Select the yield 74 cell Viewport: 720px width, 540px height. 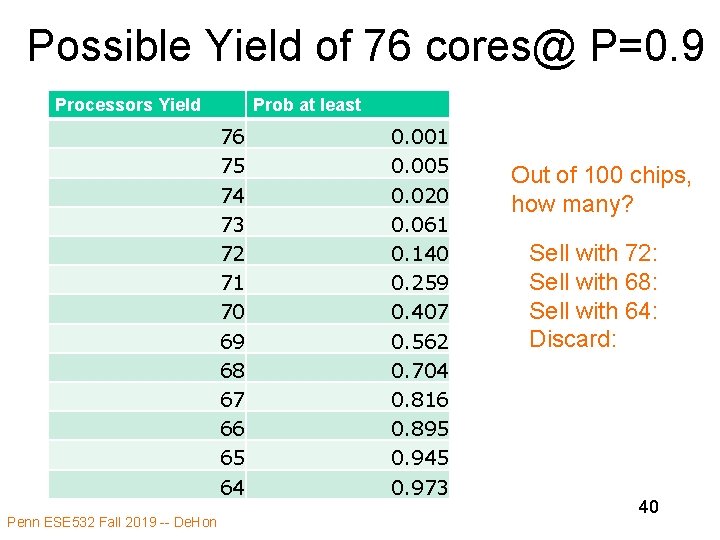(232, 195)
